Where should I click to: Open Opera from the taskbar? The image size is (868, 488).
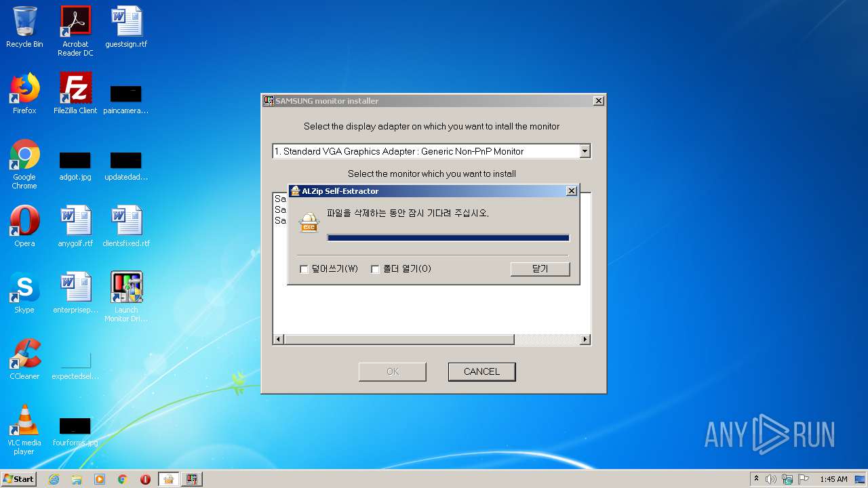[145, 479]
